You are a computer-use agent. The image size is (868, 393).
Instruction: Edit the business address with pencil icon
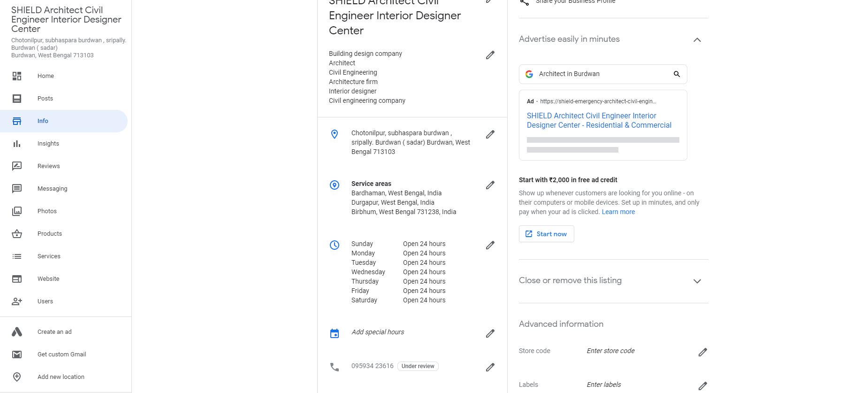pos(490,134)
